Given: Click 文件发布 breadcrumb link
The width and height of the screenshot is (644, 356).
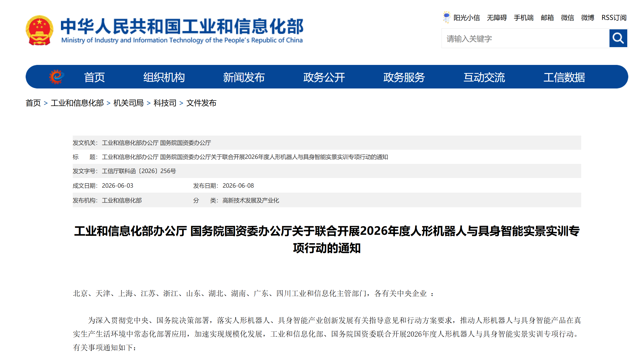Looking at the screenshot, I should click(201, 103).
